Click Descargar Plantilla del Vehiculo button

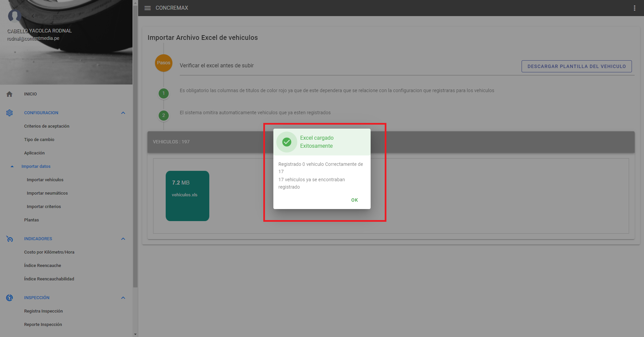coord(576,66)
